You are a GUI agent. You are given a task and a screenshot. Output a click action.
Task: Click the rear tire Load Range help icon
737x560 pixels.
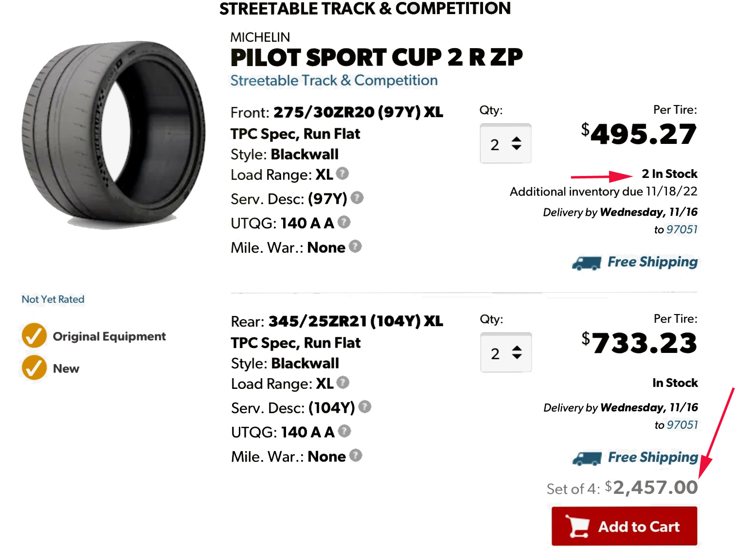(x=343, y=383)
